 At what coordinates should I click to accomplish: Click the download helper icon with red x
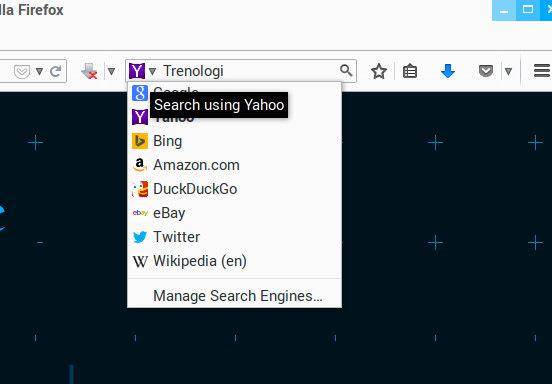pos(89,71)
